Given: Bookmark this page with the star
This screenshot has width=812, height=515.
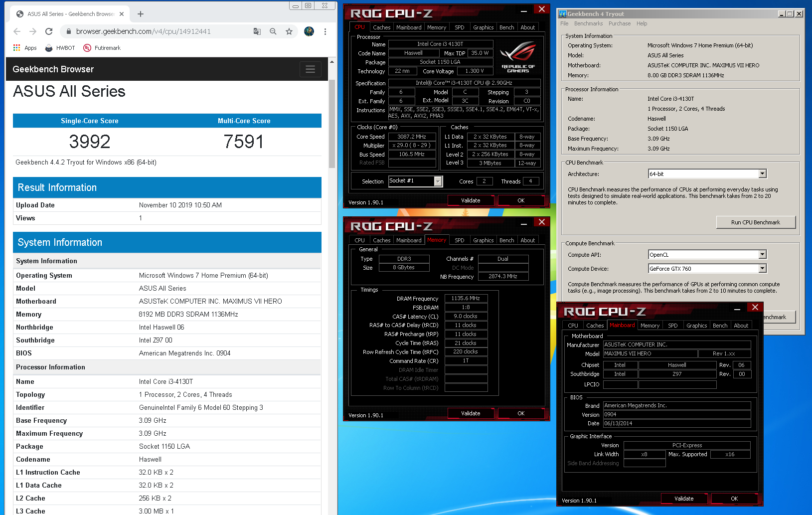Looking at the screenshot, I should click(289, 31).
